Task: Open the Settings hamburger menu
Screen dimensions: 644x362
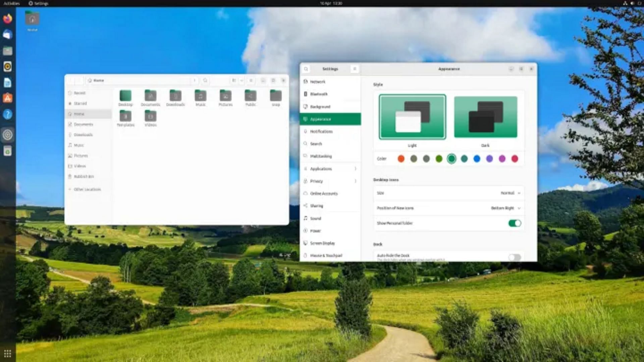Action: [x=355, y=69]
